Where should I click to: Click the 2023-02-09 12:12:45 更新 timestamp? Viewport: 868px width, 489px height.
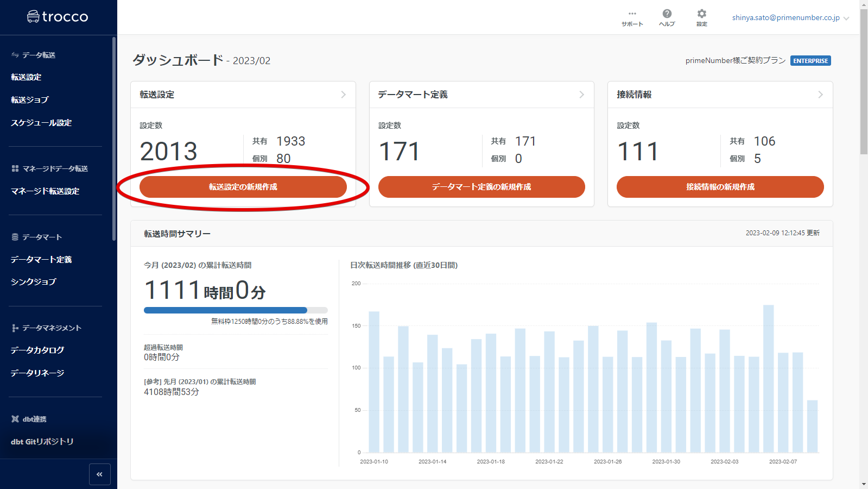tap(782, 233)
